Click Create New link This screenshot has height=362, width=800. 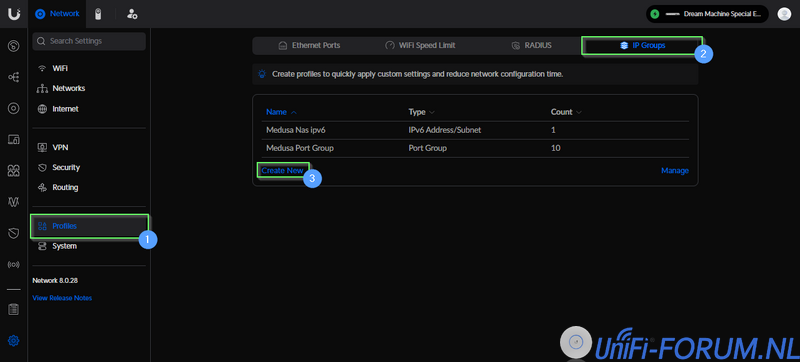click(x=283, y=170)
